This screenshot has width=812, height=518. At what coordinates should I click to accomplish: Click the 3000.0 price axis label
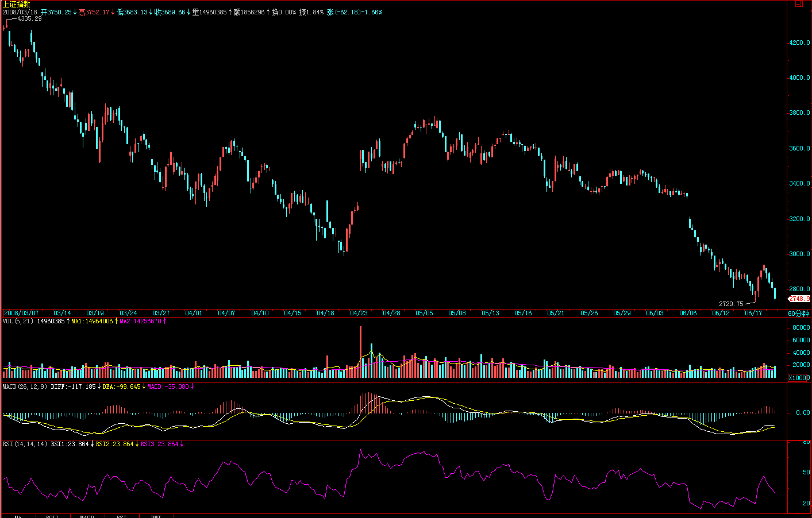click(800, 254)
